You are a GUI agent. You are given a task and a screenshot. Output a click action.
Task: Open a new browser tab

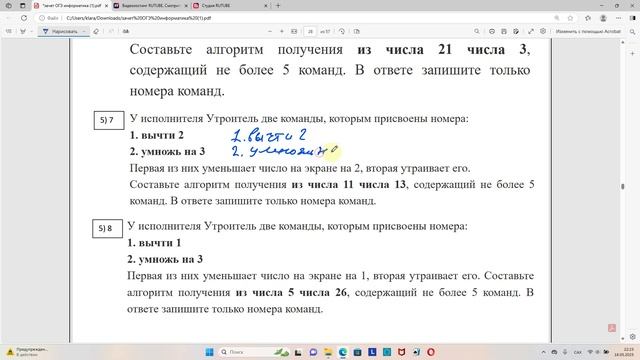278,6
